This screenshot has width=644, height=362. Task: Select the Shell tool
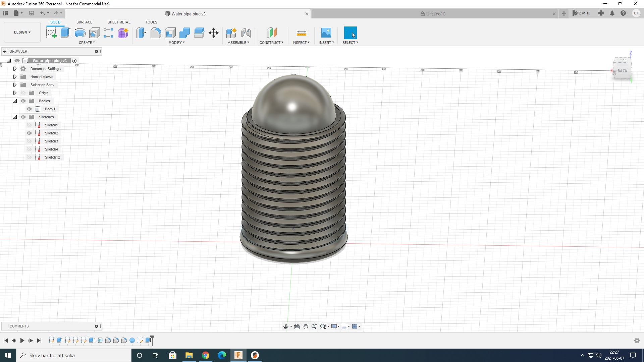point(170,33)
